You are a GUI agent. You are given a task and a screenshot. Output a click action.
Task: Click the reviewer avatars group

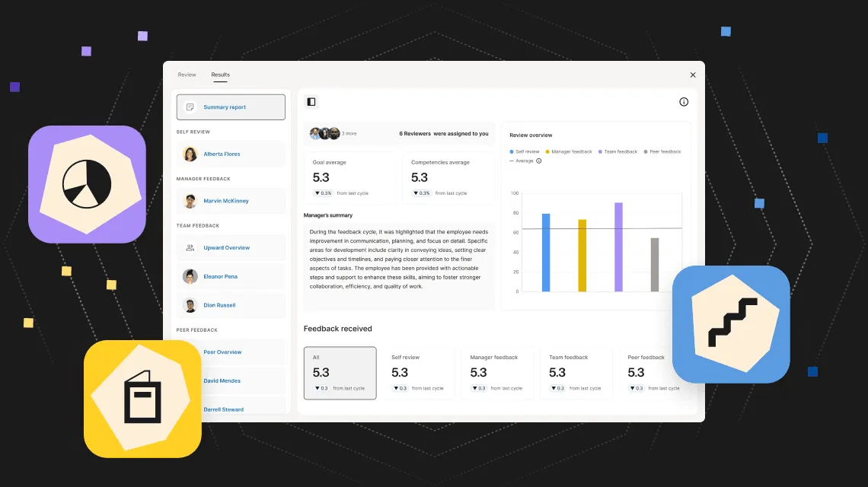(325, 133)
